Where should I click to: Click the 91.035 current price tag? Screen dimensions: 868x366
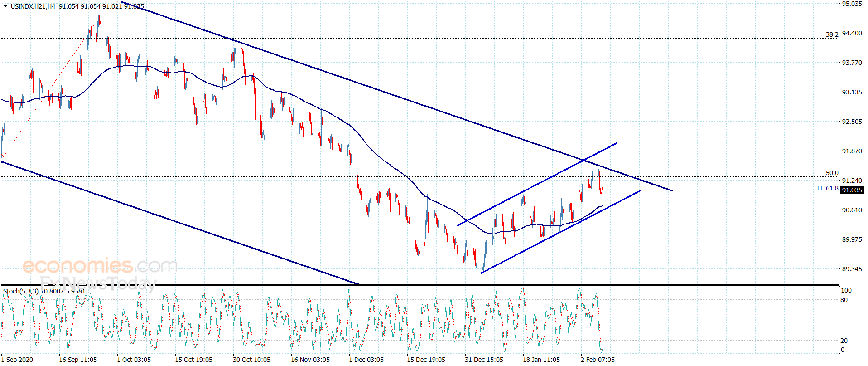pos(852,190)
